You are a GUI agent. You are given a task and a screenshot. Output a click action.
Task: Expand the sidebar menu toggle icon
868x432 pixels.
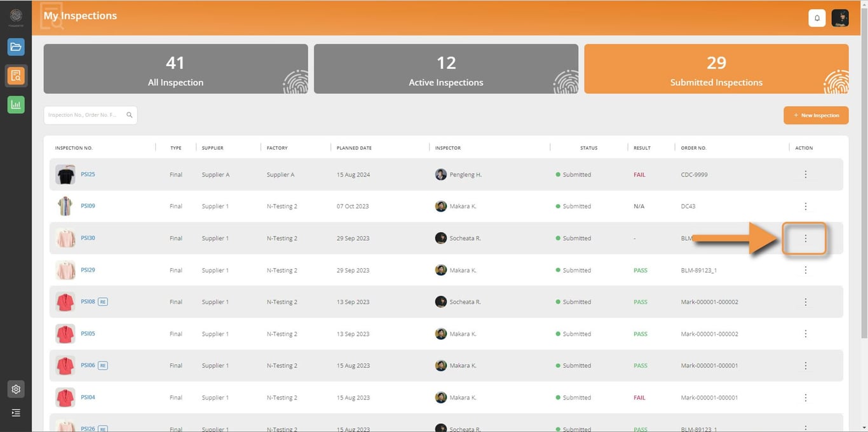(x=16, y=413)
